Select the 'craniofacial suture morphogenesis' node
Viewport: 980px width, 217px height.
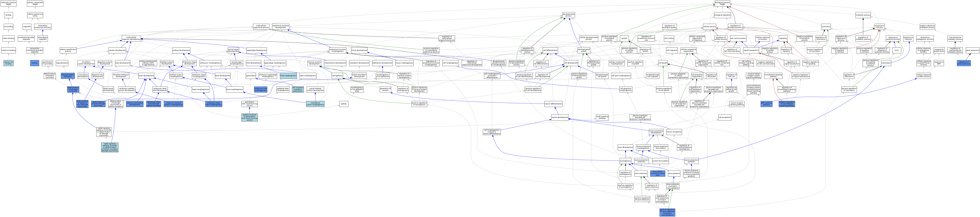coord(315,104)
